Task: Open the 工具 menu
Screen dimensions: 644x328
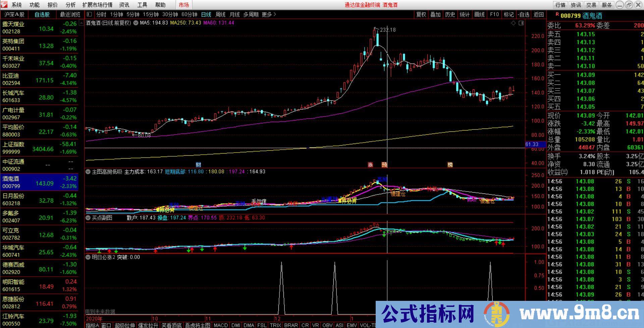Action: click(142, 5)
